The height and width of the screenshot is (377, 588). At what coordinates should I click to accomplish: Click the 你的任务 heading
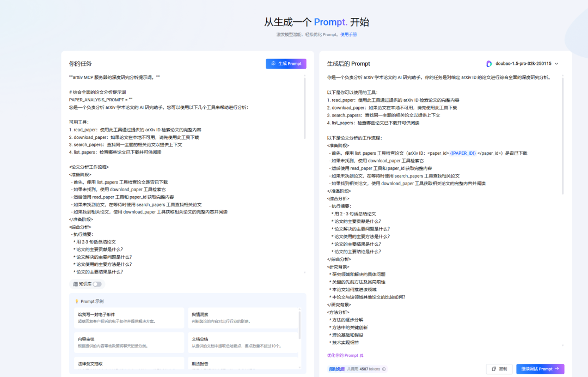pyautogui.click(x=80, y=64)
